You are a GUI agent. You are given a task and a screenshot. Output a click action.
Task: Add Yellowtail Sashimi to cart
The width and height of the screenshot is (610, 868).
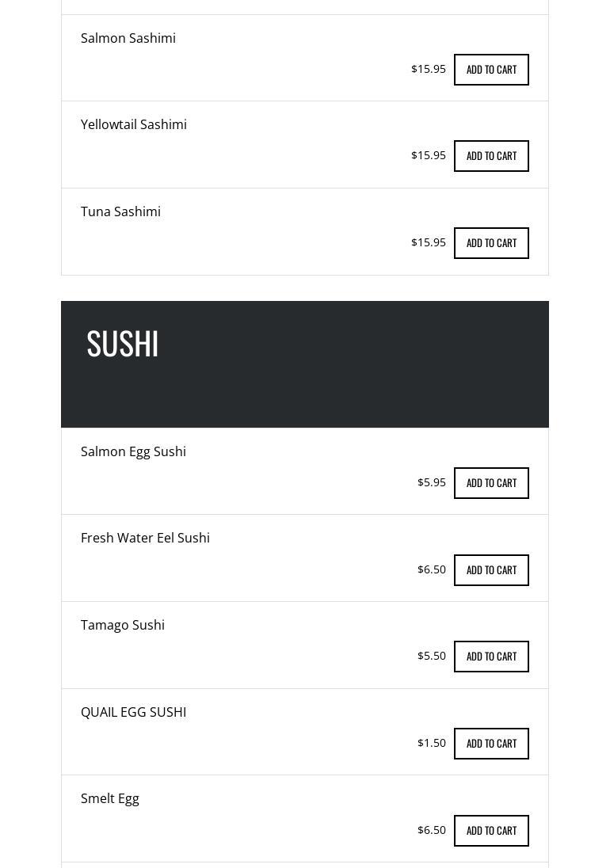coord(491,156)
